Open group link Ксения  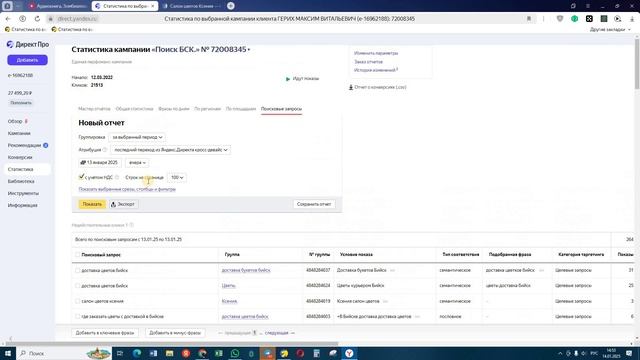coord(229,301)
